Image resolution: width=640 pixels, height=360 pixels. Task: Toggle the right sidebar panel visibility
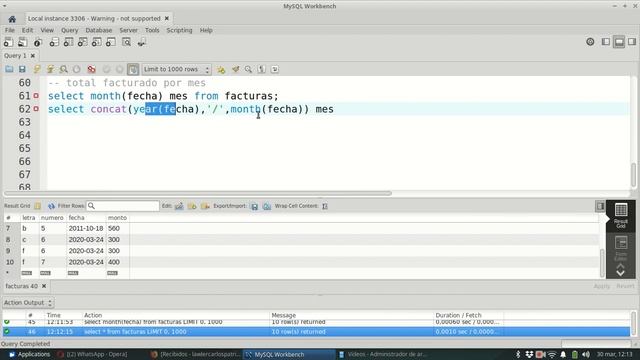632,42
